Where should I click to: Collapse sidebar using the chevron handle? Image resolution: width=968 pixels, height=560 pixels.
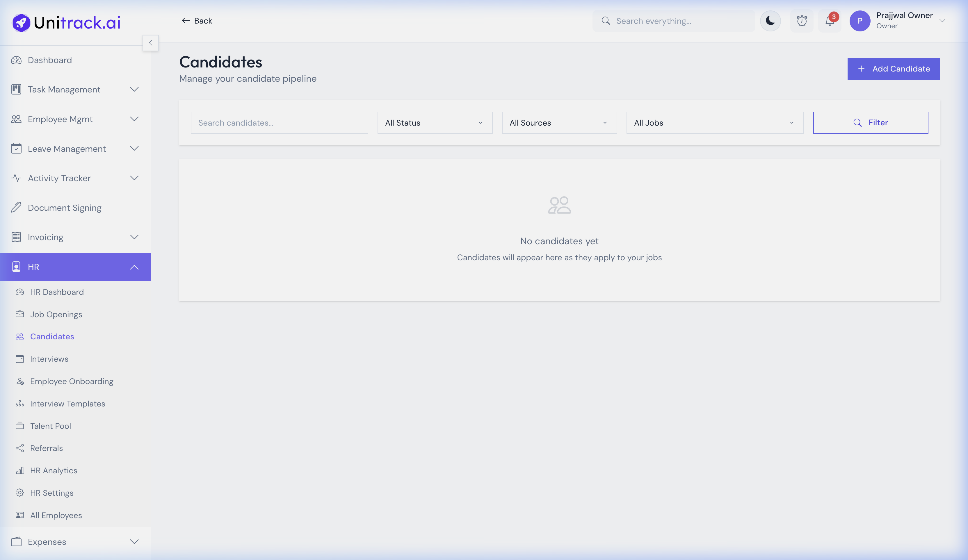[151, 43]
